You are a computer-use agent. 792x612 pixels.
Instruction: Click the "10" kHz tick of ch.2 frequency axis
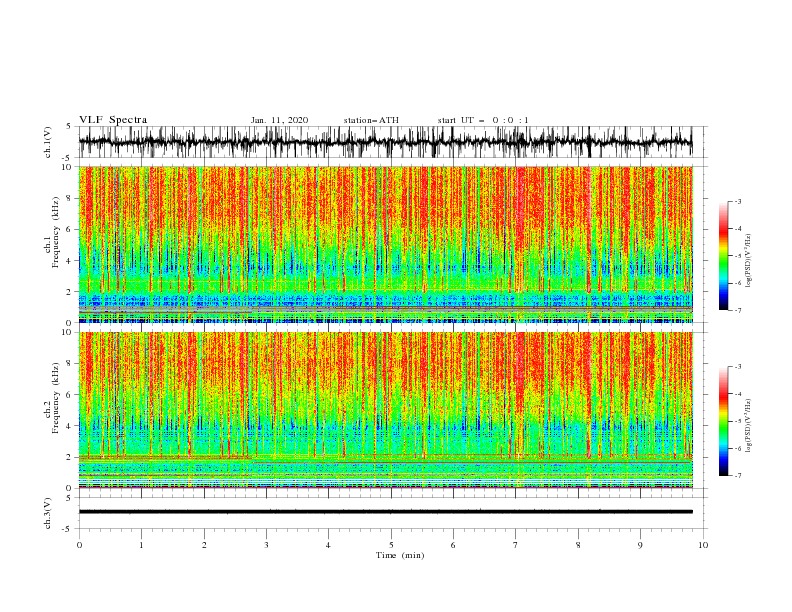click(x=67, y=332)
